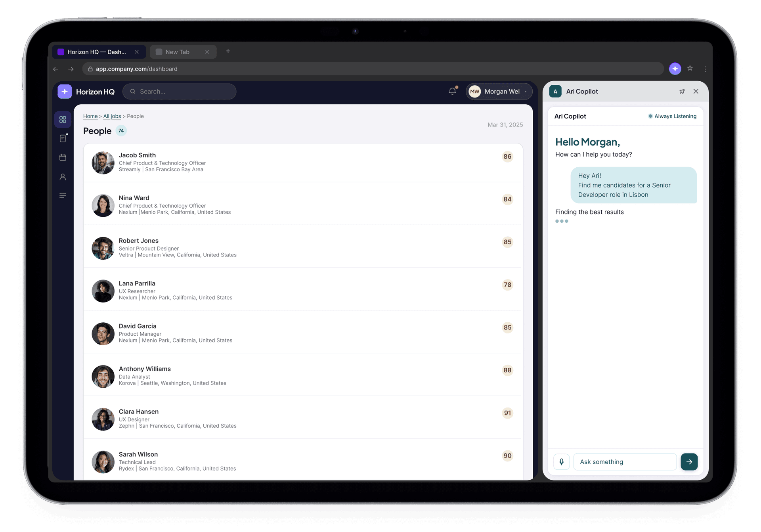The image size is (761, 532).
Task: Click the documents icon in left sidebar
Action: click(63, 138)
